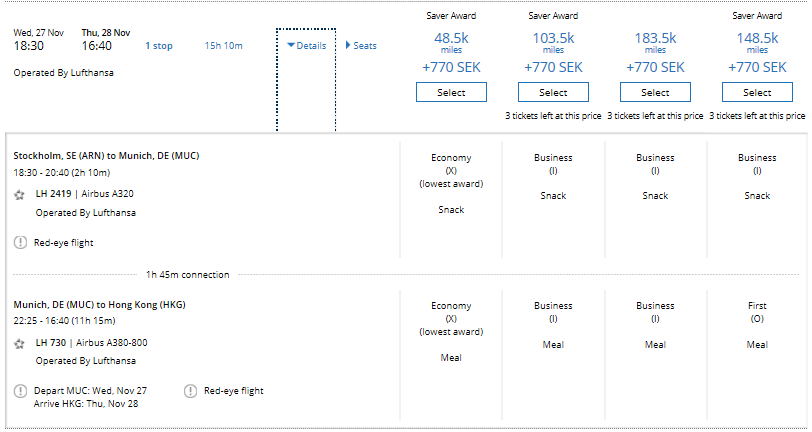Click the 183.5k miles price text
Image resolution: width=812 pixels, height=432 pixels.
point(655,38)
